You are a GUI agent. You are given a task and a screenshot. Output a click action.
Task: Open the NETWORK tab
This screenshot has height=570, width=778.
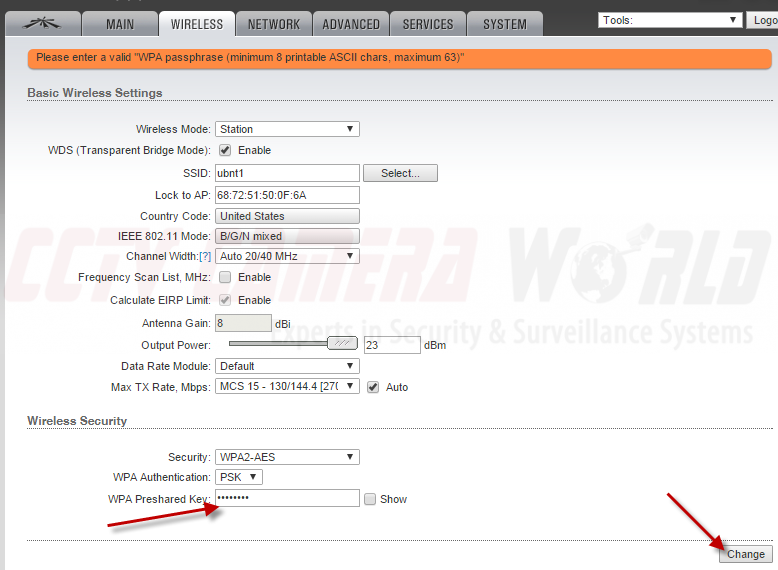[x=273, y=24]
